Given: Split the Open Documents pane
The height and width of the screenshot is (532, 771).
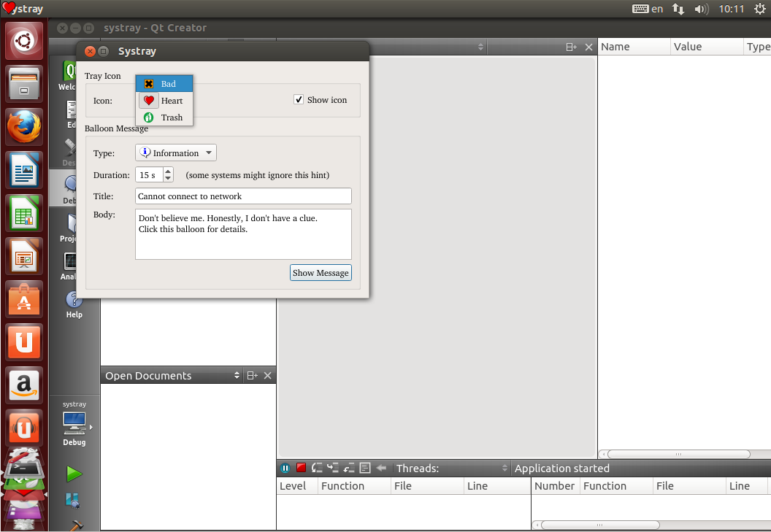Looking at the screenshot, I should click(x=252, y=376).
